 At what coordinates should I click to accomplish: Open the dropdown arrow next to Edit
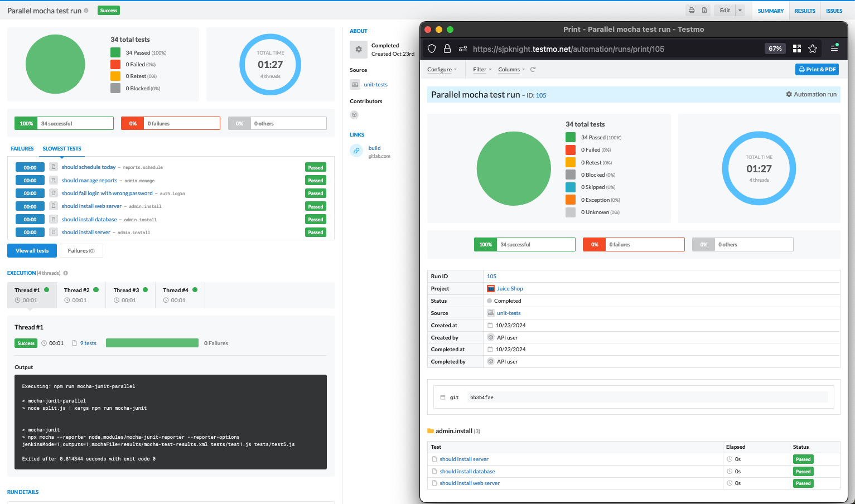pyautogui.click(x=740, y=11)
